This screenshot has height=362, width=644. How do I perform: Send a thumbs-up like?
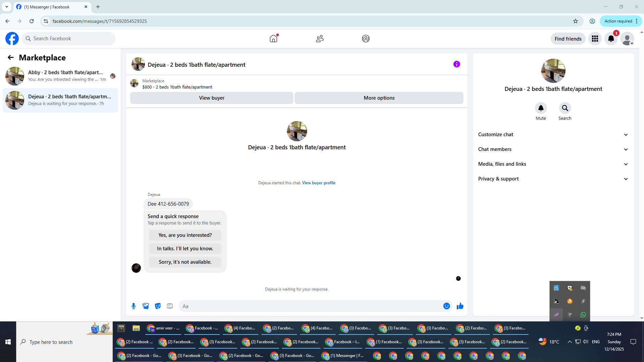460,306
